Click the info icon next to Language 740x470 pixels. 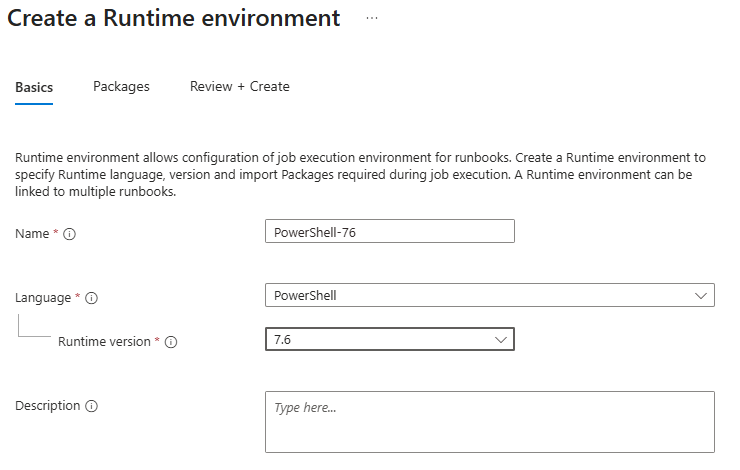pos(91,298)
